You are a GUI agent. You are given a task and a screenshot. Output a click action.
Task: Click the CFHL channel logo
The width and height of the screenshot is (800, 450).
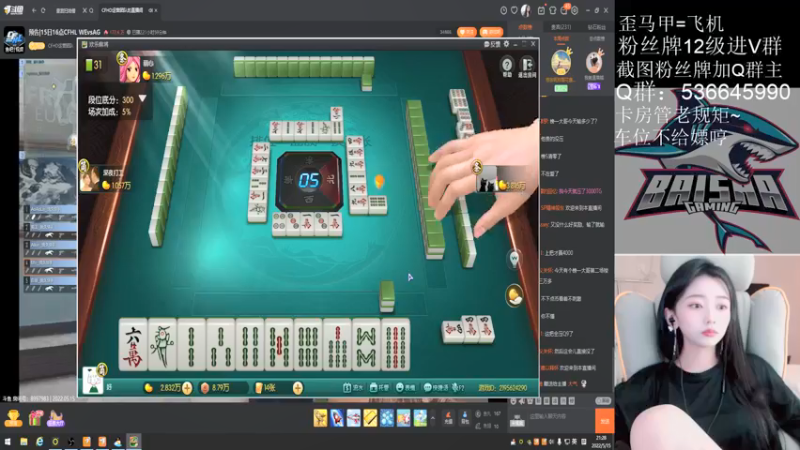click(14, 39)
